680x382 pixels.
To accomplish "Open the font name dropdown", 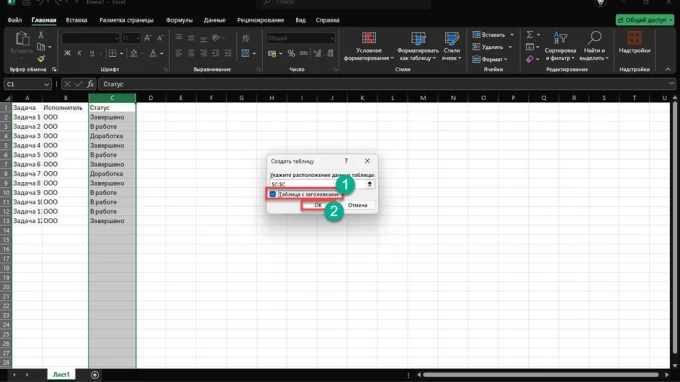I will click(x=116, y=38).
